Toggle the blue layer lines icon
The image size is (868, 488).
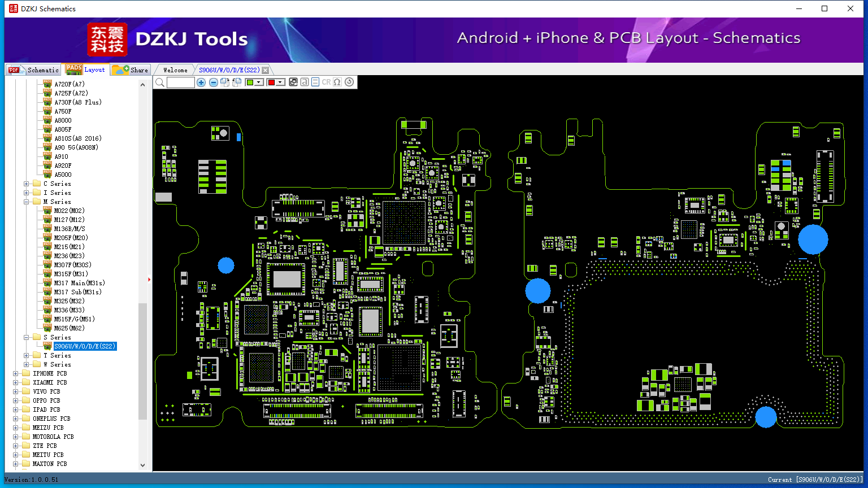pyautogui.click(x=315, y=82)
